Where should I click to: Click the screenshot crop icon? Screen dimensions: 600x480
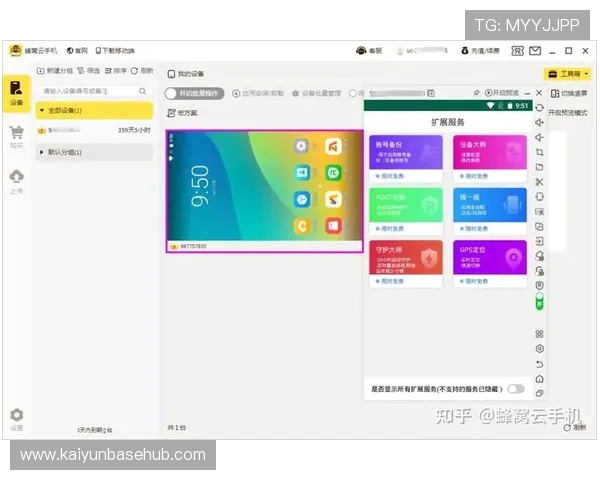point(540,152)
